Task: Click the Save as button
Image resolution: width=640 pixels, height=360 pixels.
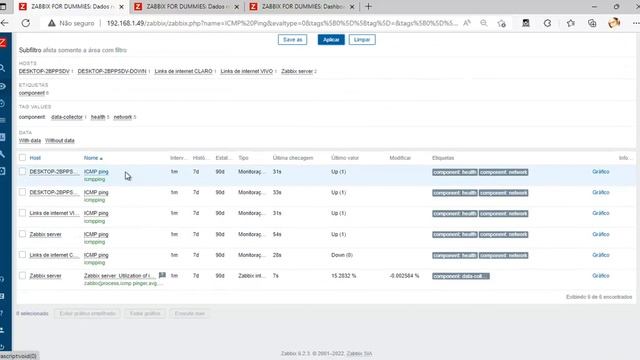Action: pyautogui.click(x=292, y=40)
